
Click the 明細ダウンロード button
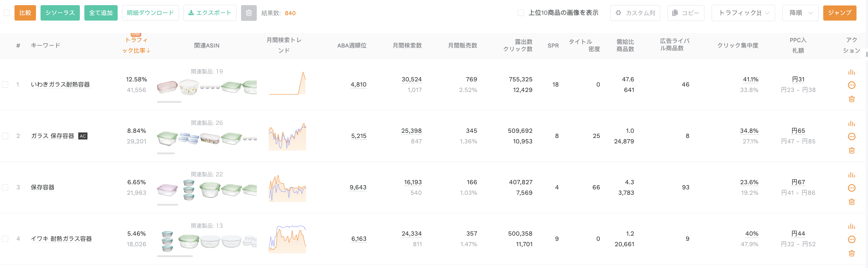150,13
